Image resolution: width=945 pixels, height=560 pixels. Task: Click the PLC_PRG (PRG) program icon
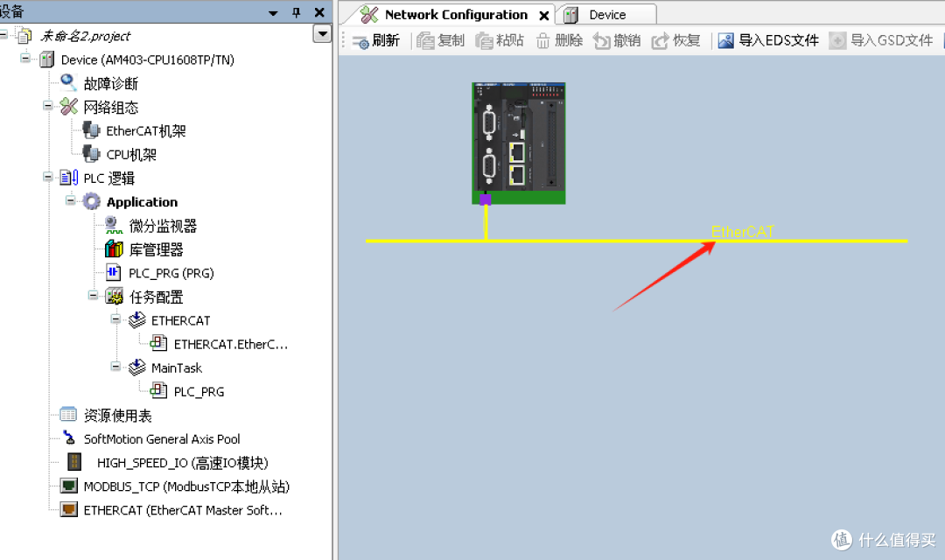point(113,272)
